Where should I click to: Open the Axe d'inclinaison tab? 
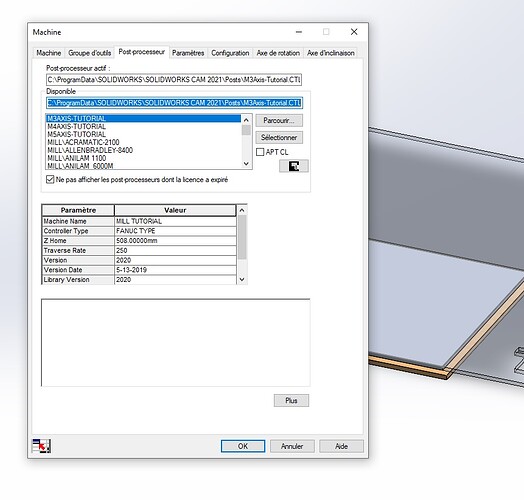(x=331, y=53)
